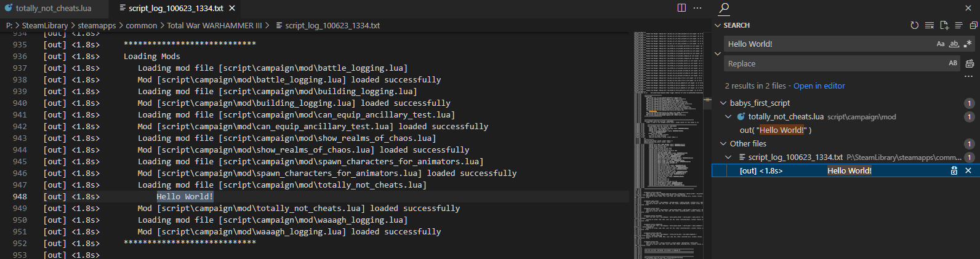Collapse the Other files group
This screenshot has width=980, height=259.
point(723,143)
